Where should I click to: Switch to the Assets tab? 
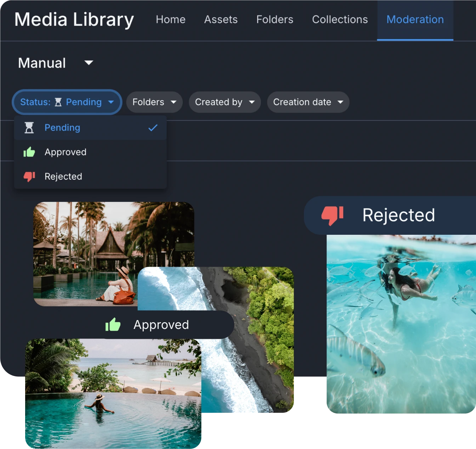coord(221,19)
